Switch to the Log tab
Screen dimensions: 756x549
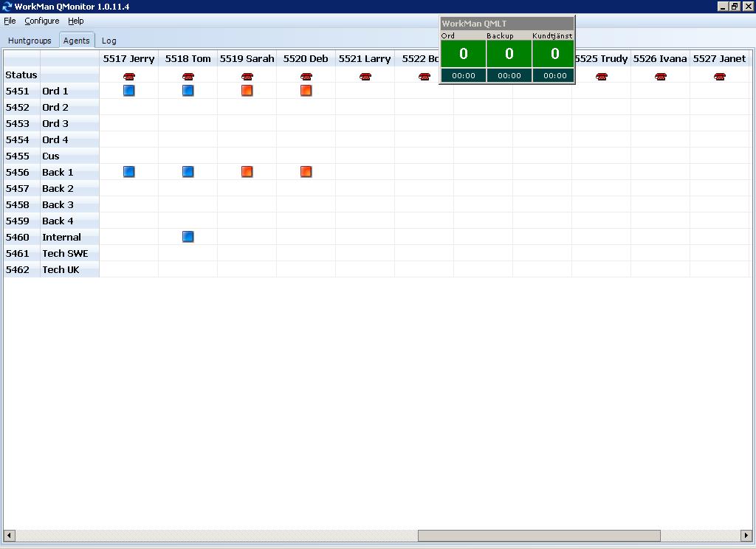tap(109, 41)
